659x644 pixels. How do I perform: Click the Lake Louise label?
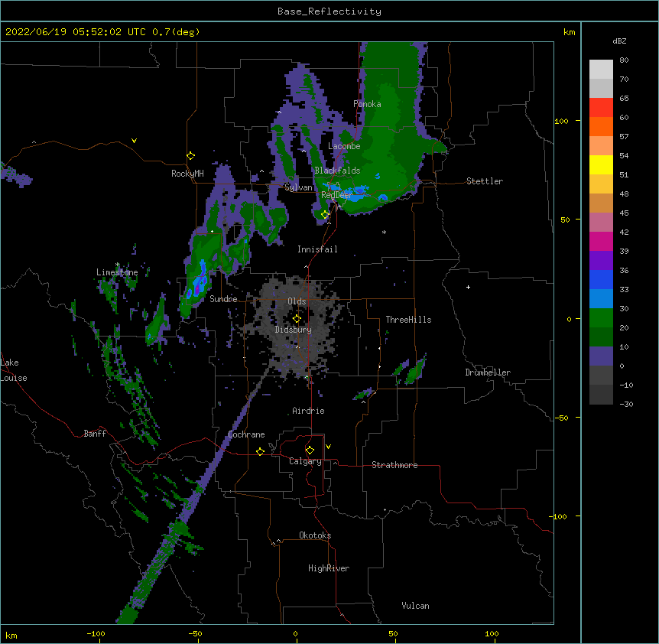pyautogui.click(x=14, y=370)
